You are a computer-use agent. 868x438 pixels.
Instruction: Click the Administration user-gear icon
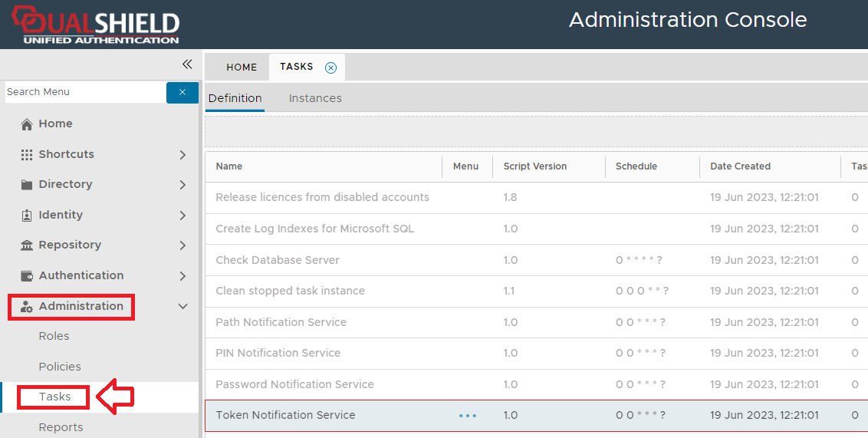coord(27,307)
